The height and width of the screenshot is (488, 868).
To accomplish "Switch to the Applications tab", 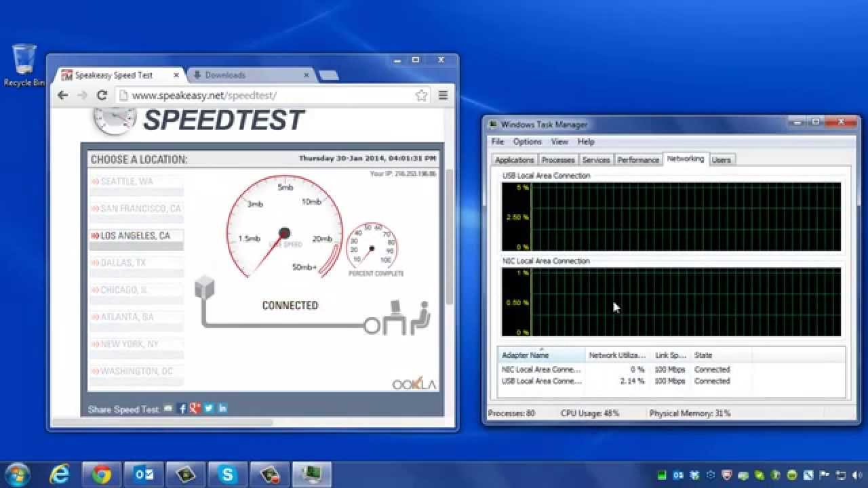I will pos(514,160).
